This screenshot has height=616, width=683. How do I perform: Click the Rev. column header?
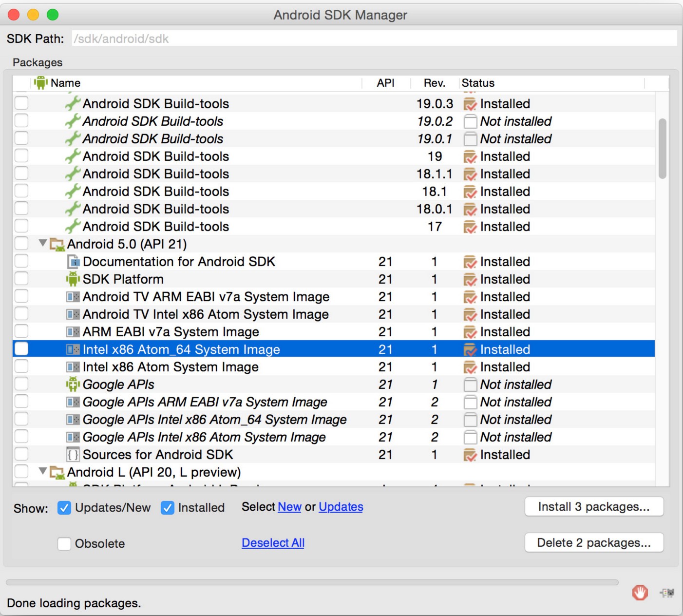[435, 83]
